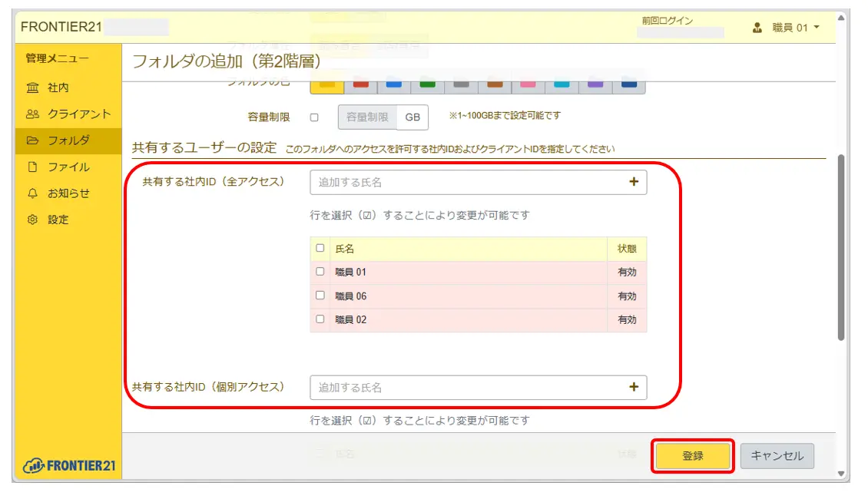
Task: Select the 職員 02 row checkbox
Action: coord(320,319)
